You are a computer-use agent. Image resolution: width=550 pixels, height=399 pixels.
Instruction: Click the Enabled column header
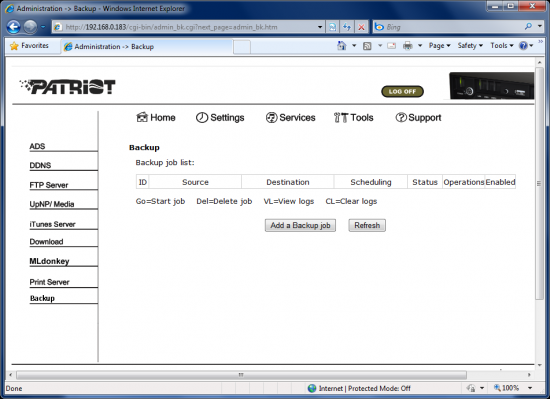tap(500, 182)
